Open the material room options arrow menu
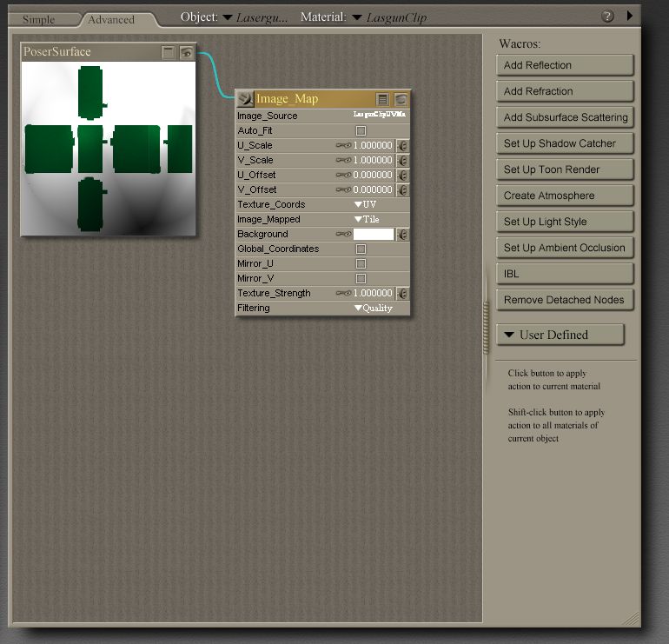The image size is (669, 644). [x=630, y=16]
